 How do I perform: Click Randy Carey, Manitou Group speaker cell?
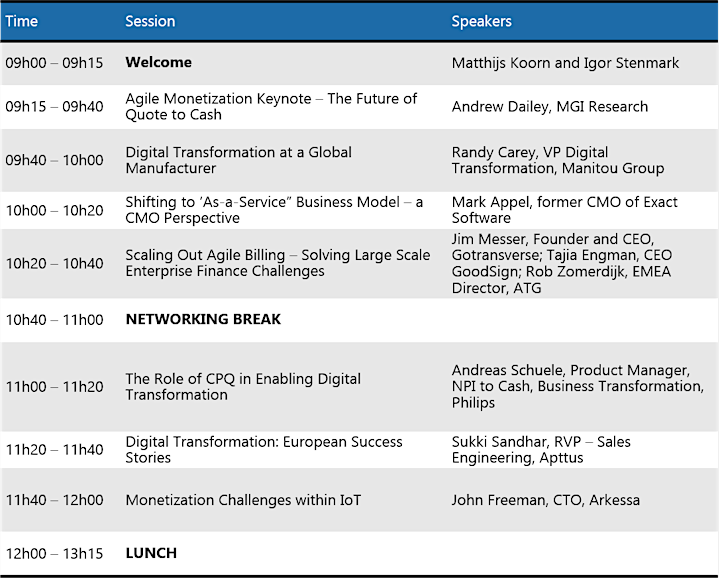(557, 160)
